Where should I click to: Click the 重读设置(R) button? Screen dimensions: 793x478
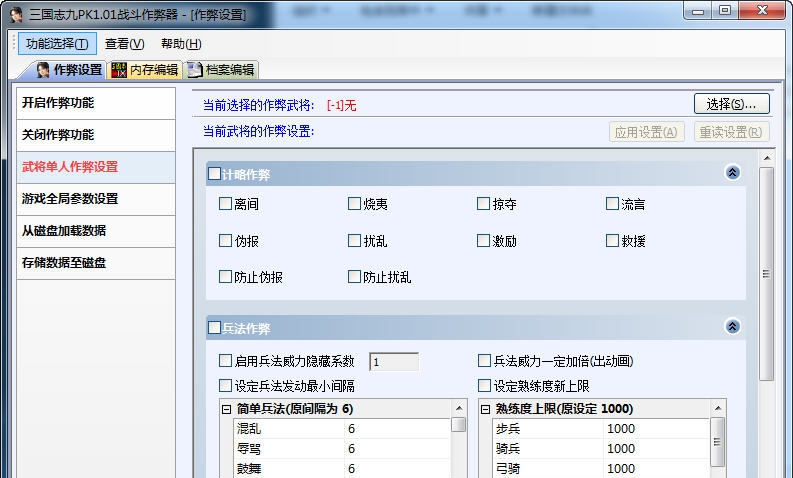click(731, 132)
